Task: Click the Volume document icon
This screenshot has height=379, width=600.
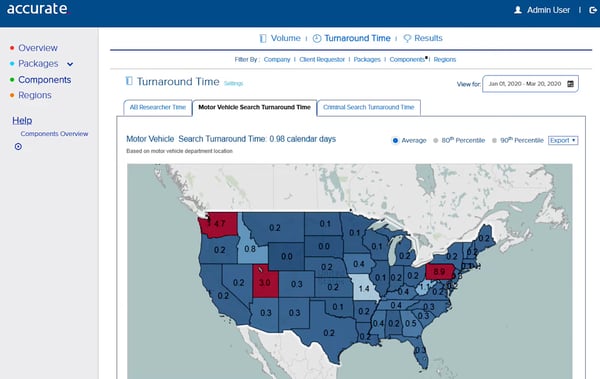Action: (263, 38)
